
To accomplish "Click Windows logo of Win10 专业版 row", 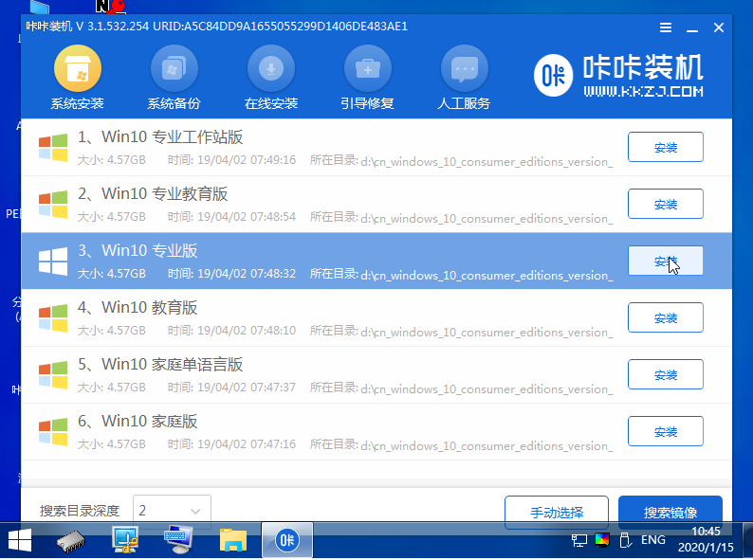I will (x=53, y=261).
